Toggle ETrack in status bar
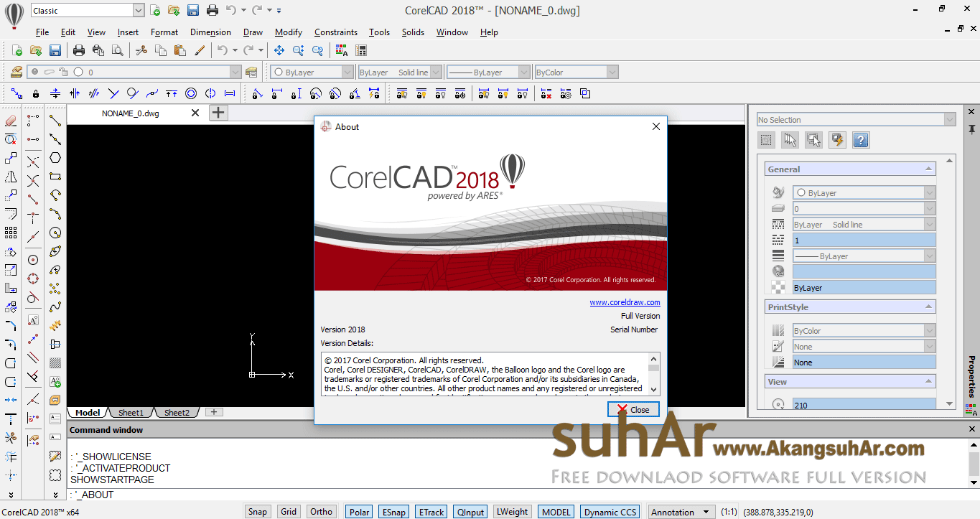The height and width of the screenshot is (519, 980). (431, 512)
